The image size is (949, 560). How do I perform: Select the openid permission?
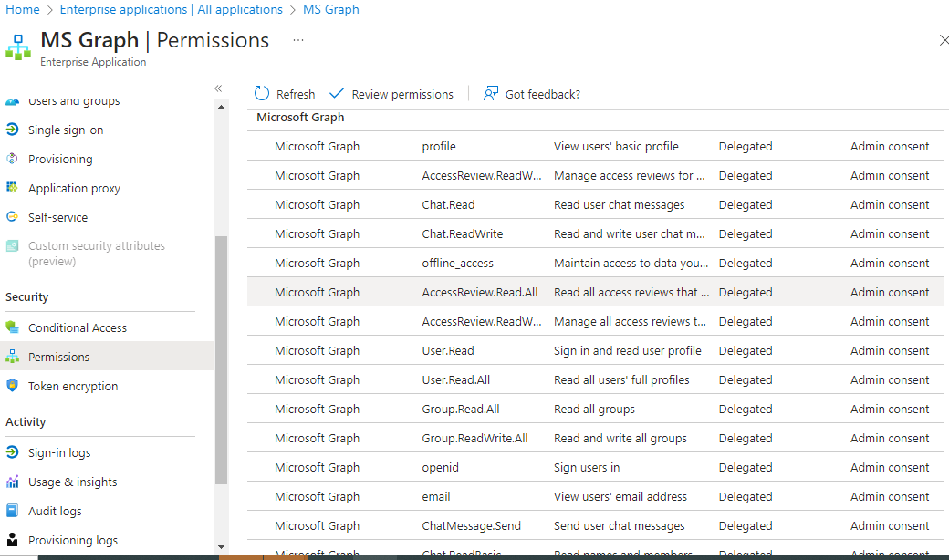[596, 467]
